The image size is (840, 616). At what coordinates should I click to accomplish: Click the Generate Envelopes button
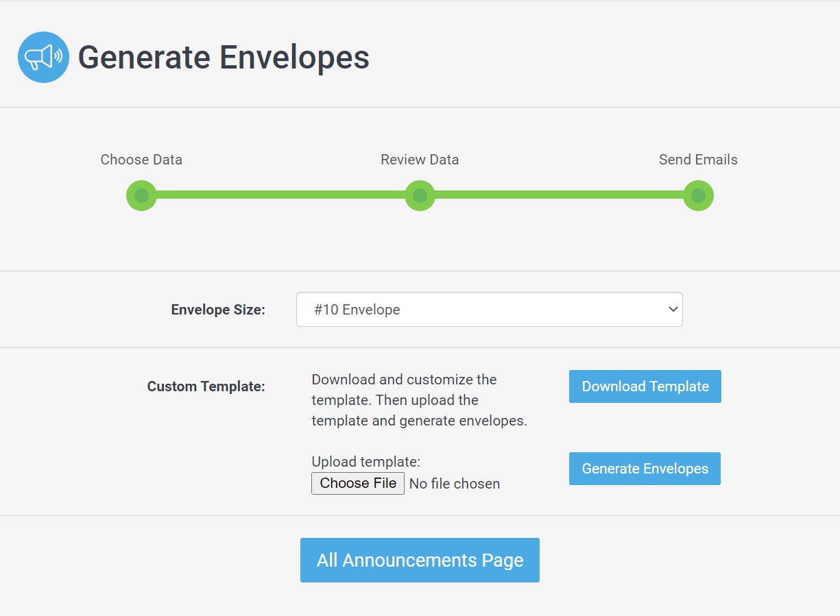coord(645,469)
